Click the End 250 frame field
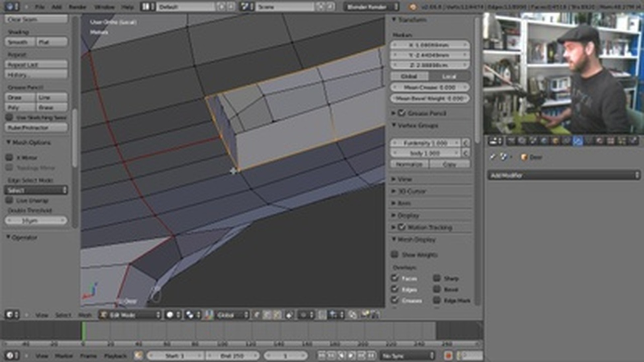This screenshot has height=362, width=644. point(232,355)
